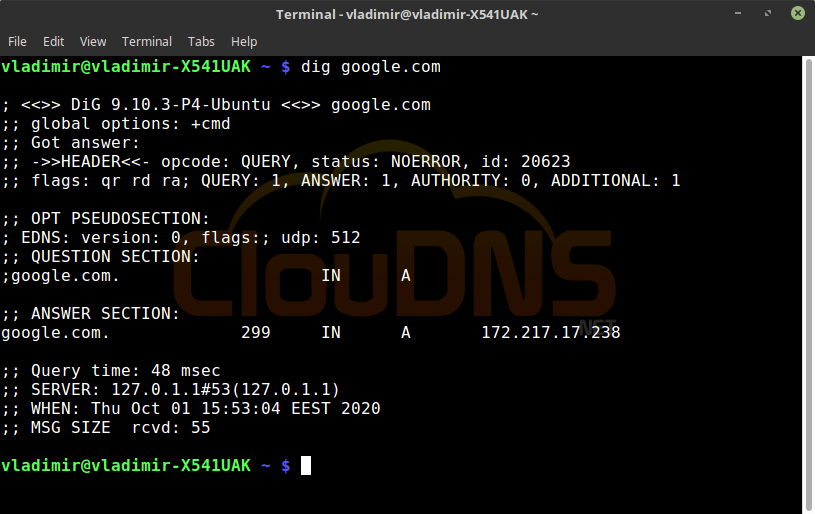Click the DiG 9.10.3-P4-Ubuntu version line
The height and width of the screenshot is (514, 815).
[x=216, y=105]
